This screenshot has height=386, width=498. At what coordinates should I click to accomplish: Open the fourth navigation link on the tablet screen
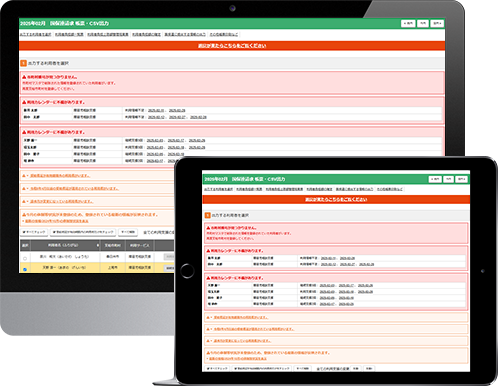319,189
